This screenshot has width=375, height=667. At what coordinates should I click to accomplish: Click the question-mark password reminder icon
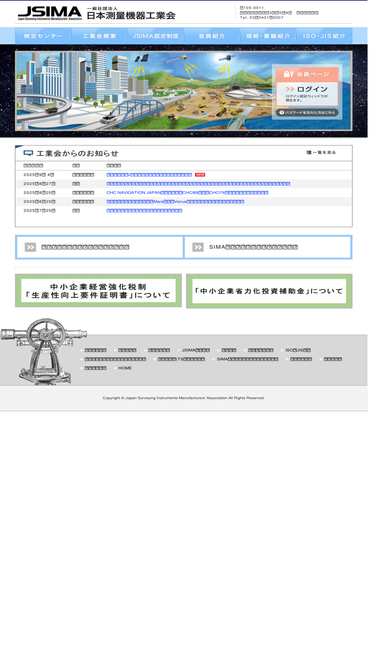click(281, 112)
